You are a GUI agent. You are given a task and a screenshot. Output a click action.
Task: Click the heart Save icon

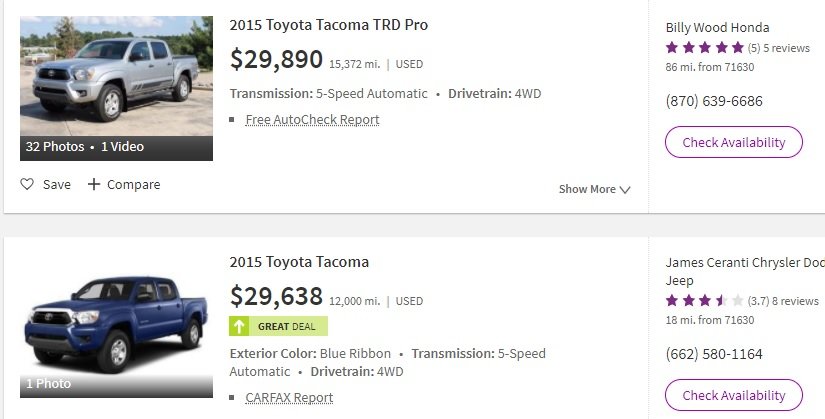(x=27, y=184)
